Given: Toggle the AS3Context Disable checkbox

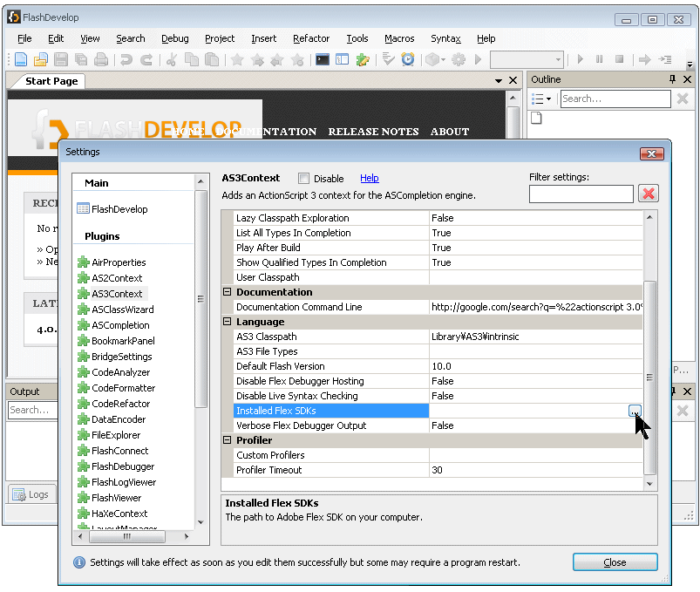Looking at the screenshot, I should tap(303, 179).
